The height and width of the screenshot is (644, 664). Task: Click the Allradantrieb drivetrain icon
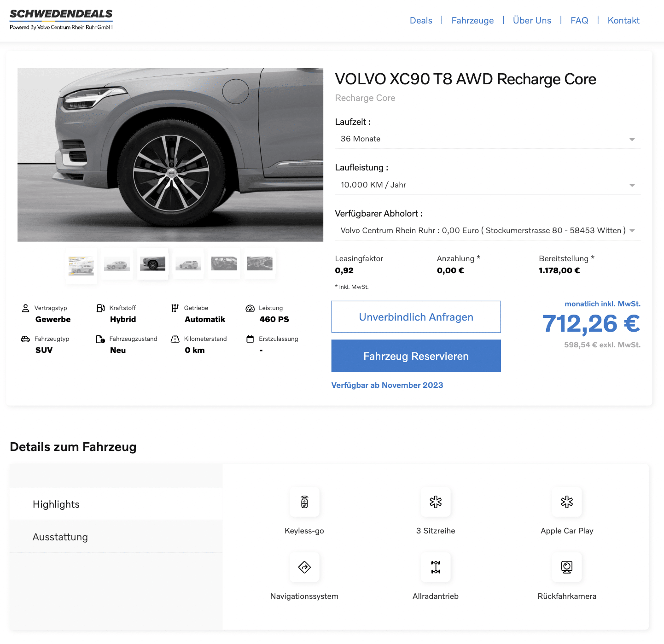tap(436, 567)
